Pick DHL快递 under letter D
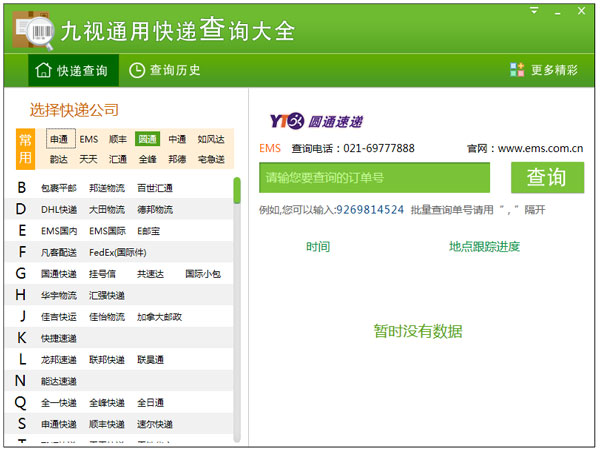Viewport: 600px width, 450px height. coord(59,209)
